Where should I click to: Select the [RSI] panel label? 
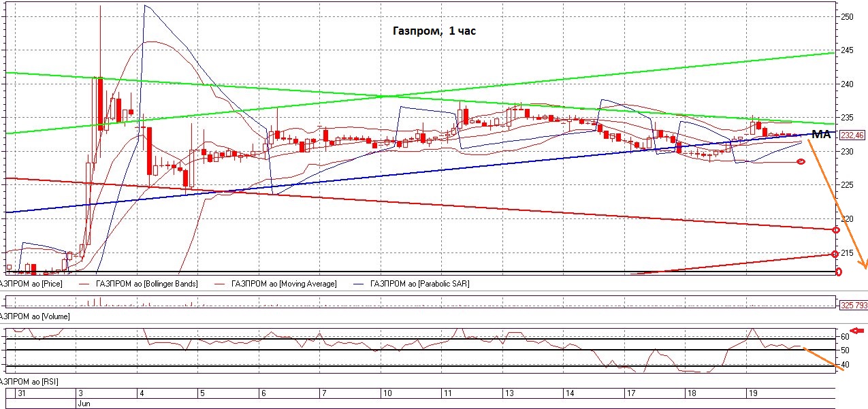pos(29,382)
